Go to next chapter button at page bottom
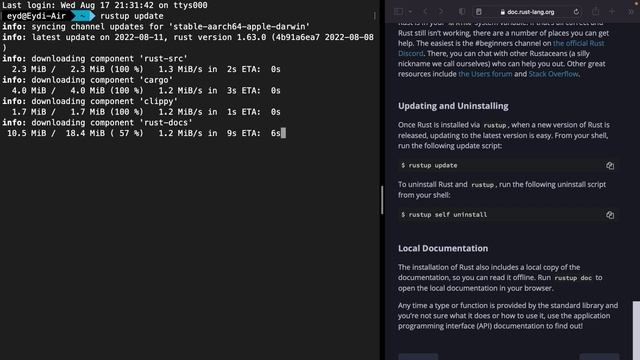This screenshot has height=360, width=640. pos(599,357)
